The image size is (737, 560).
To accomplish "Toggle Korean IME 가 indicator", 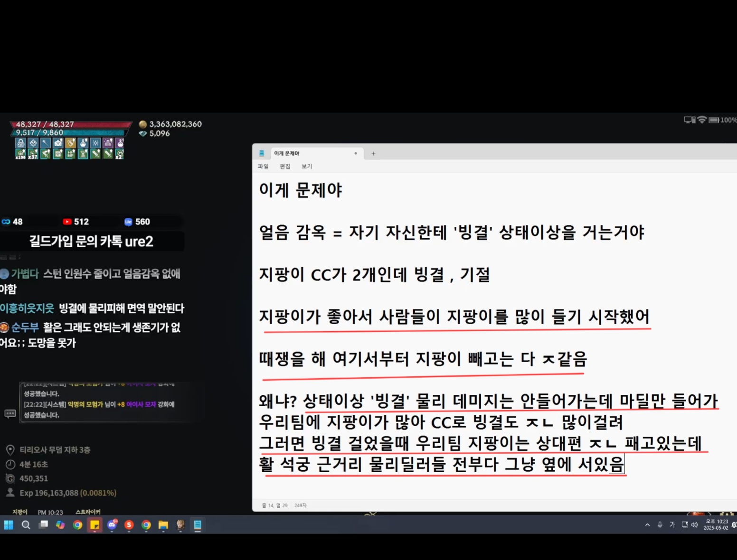I will pos(672,524).
